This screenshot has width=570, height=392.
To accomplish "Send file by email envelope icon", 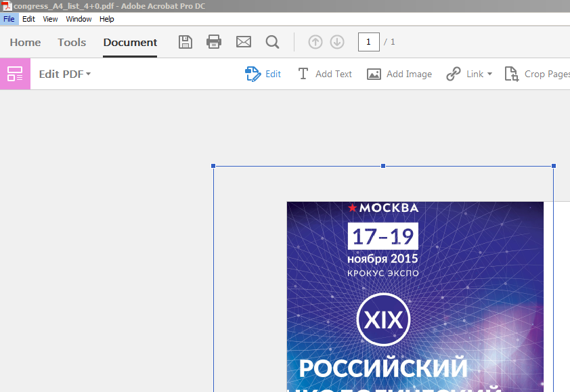I will pos(244,42).
